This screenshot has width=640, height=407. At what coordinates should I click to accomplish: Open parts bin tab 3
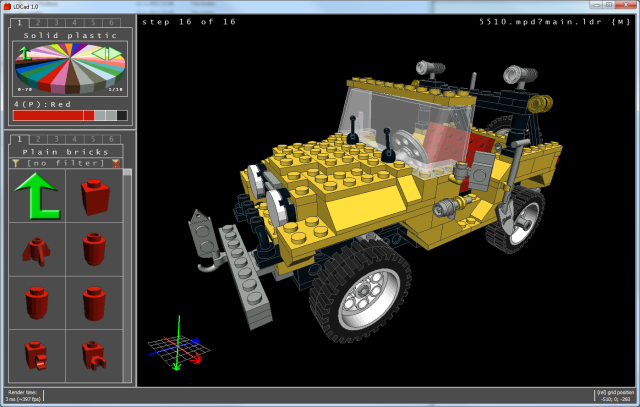click(55, 138)
